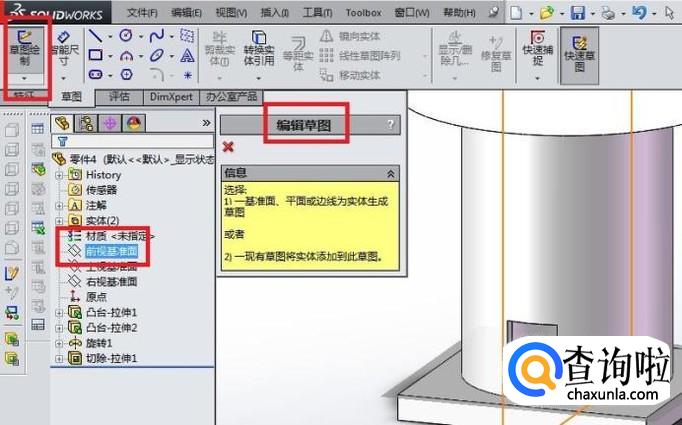
Task: Click the Undo arrow icon
Action: 639,13
